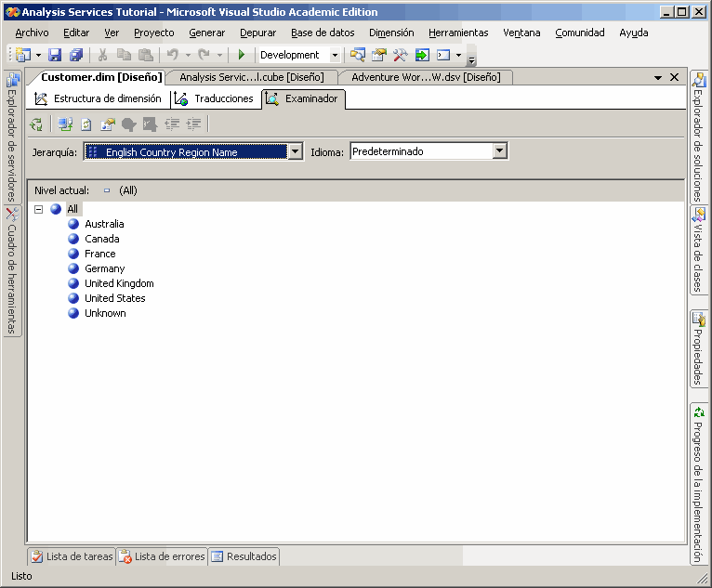Click the green arrow deploy window icon
This screenshot has width=712, height=588.
422,55
